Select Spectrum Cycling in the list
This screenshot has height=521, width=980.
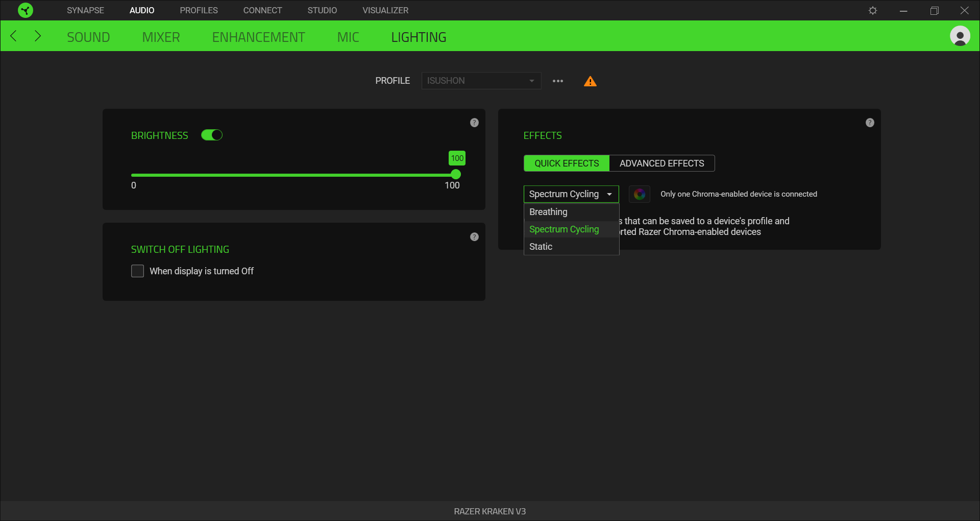click(x=571, y=229)
